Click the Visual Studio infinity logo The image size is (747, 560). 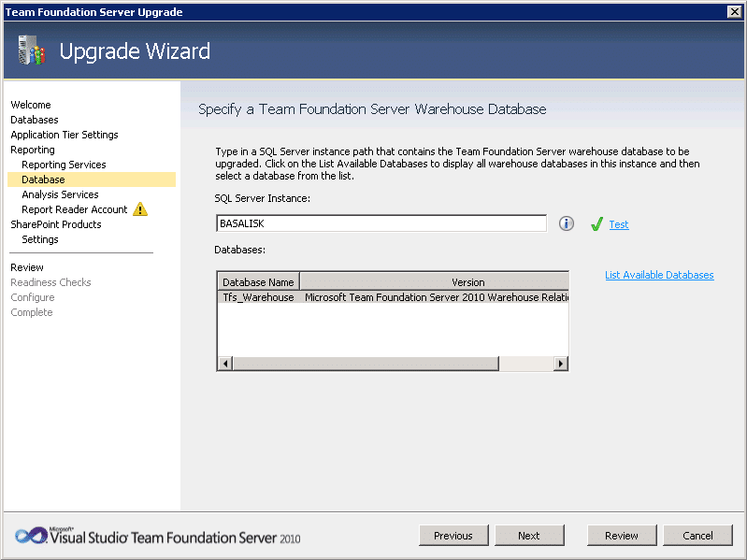(31, 536)
